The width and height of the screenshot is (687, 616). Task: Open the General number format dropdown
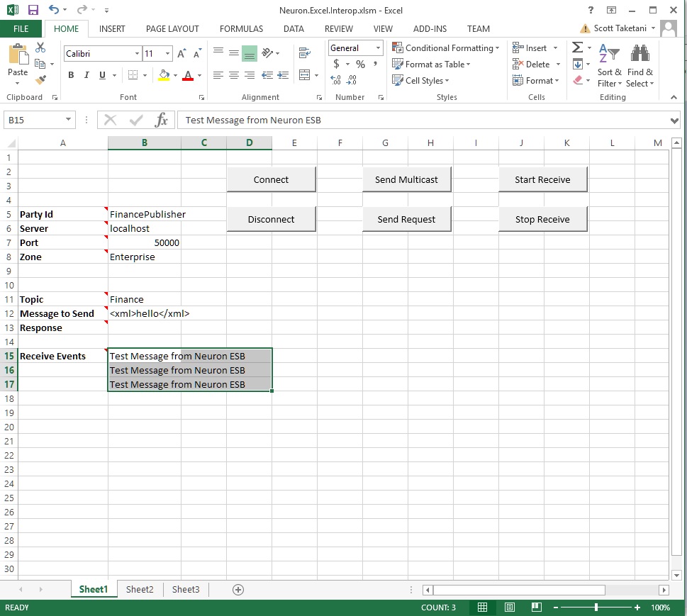click(378, 47)
